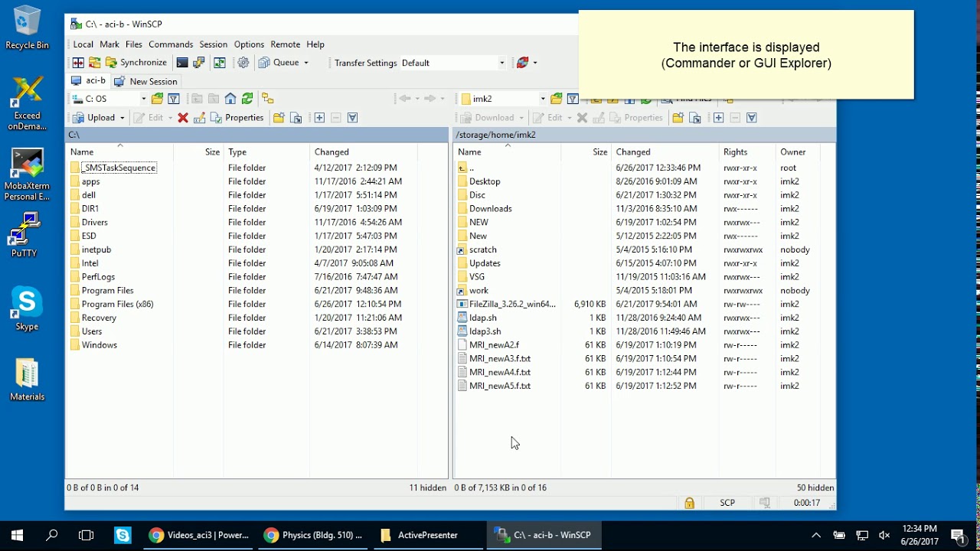980x551 pixels.
Task: Click the lock icon in status bar
Action: point(689,503)
